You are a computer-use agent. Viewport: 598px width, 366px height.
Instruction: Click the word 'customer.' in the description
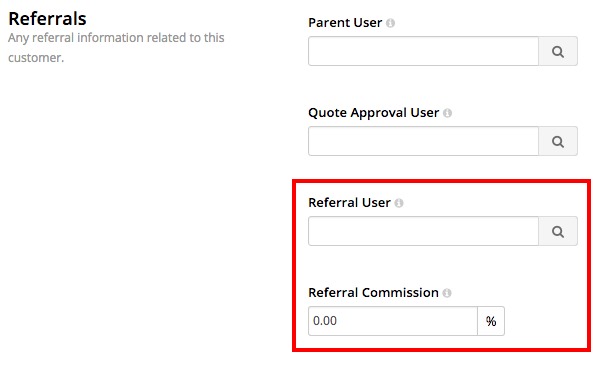click(36, 58)
